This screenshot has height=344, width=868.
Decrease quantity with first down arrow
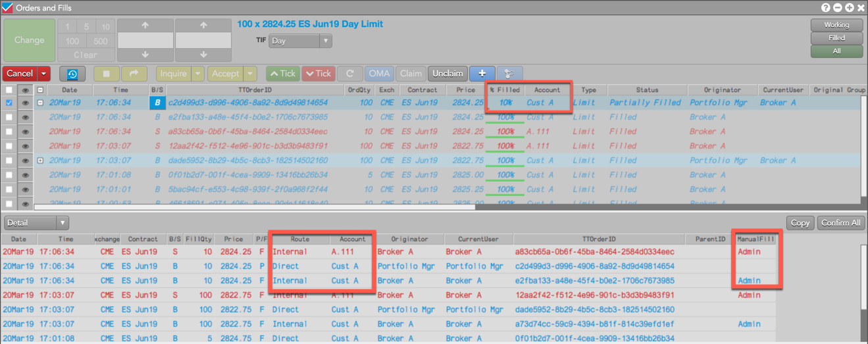pyautogui.click(x=145, y=55)
